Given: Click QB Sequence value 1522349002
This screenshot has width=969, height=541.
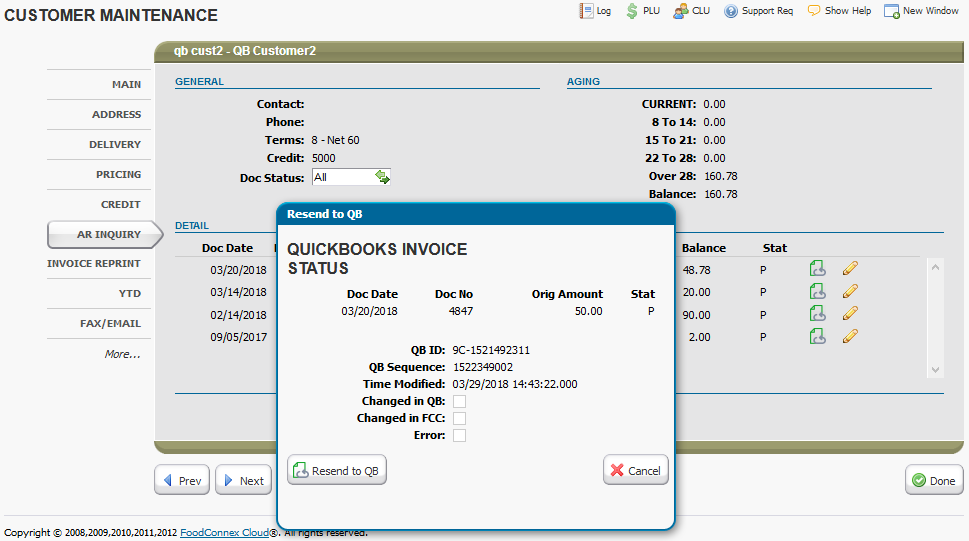Looking at the screenshot, I should [483, 367].
